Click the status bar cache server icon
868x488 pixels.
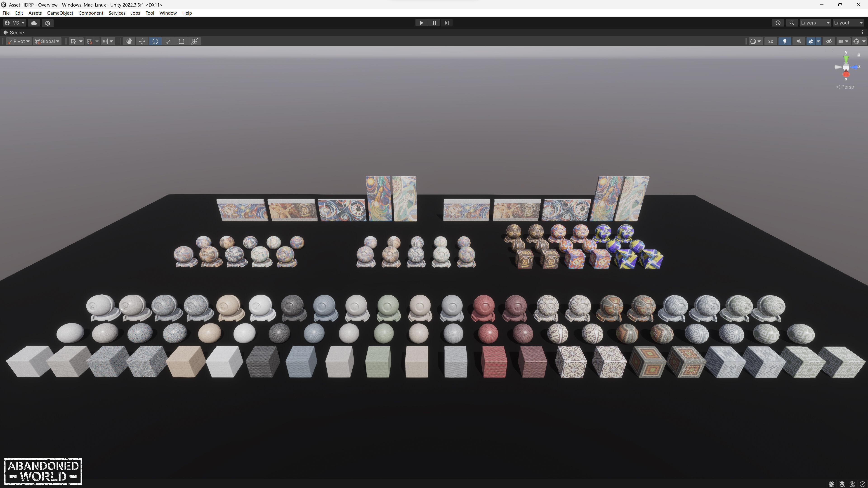(842, 484)
